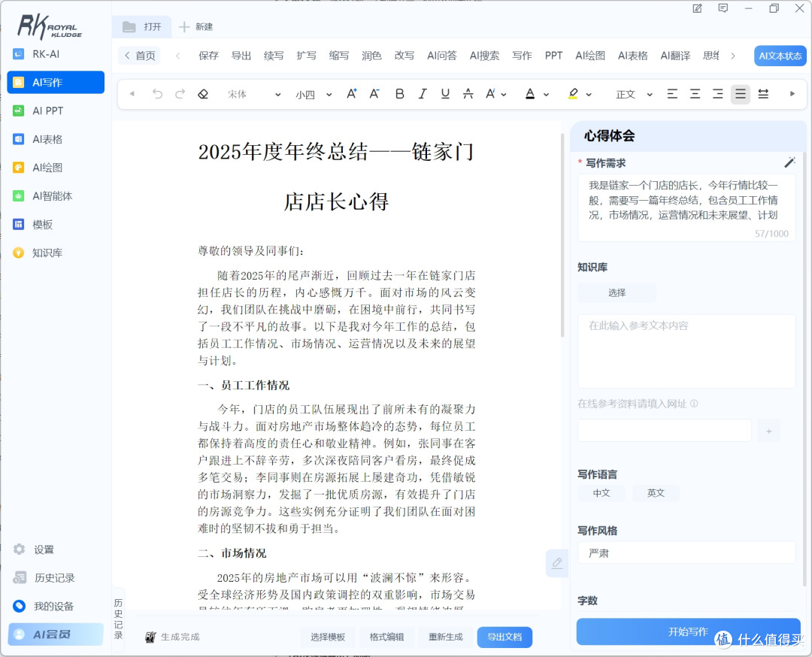Click the document vertical scrollbar
Screen dimensions: 812x657
[x=562, y=235]
